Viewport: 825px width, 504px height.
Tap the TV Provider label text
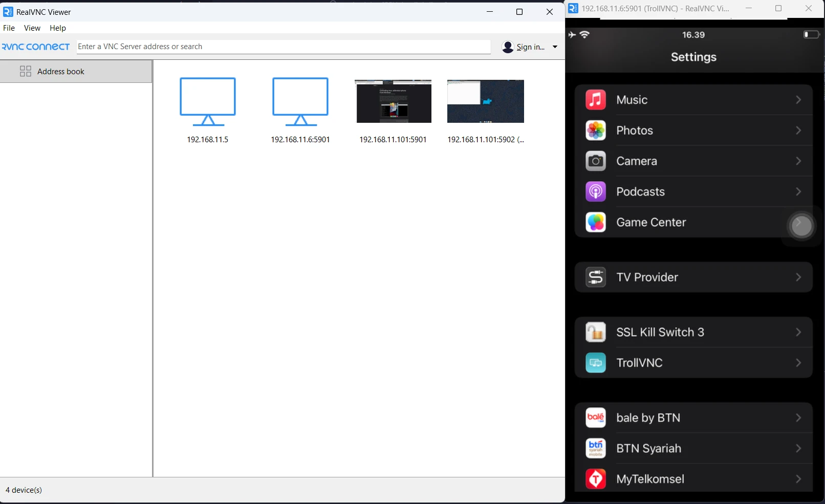tap(647, 277)
